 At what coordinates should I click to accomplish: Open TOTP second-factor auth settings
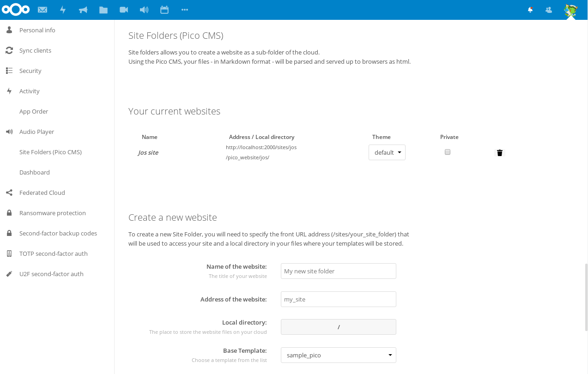tap(54, 253)
